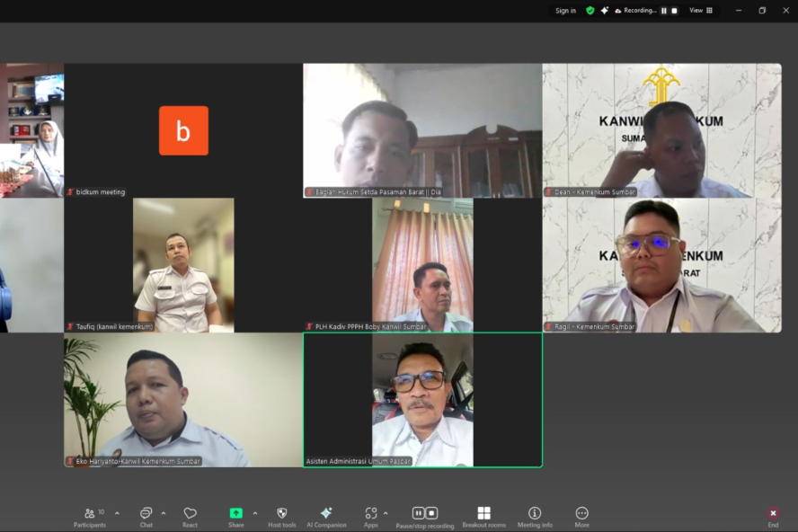Open Breakout rooms
This screenshot has height=532, width=798.
(483, 516)
